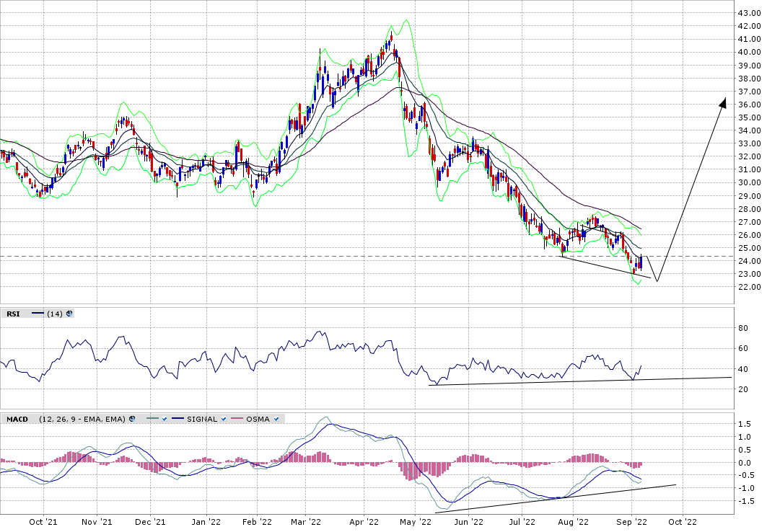Click the MACD teal line color swatch
The height and width of the screenshot is (532, 767).
click(152, 419)
